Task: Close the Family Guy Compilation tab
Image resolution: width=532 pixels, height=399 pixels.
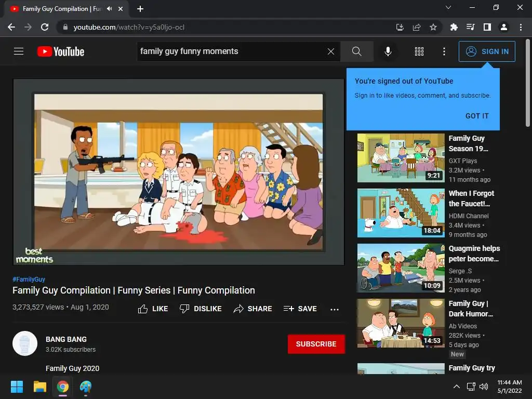Action: click(x=121, y=9)
